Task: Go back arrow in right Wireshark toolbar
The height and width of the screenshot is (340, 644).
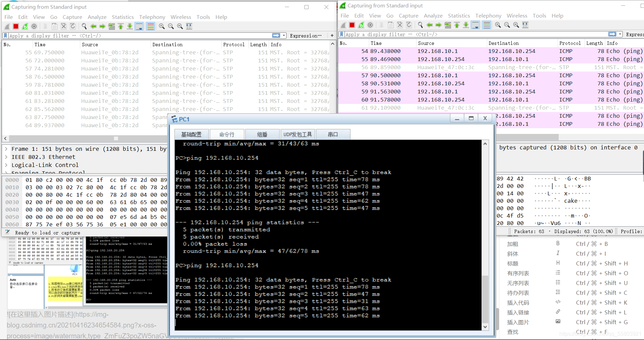Action: click(430, 25)
